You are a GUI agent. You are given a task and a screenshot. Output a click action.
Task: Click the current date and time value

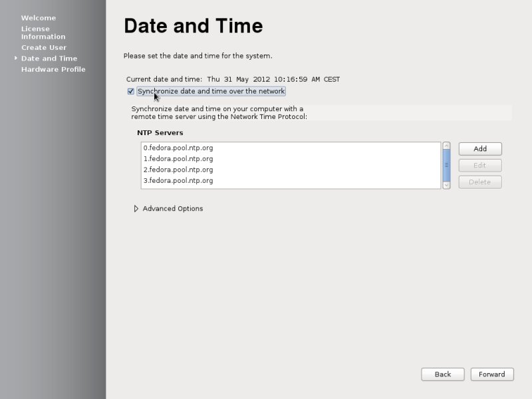tap(273, 79)
